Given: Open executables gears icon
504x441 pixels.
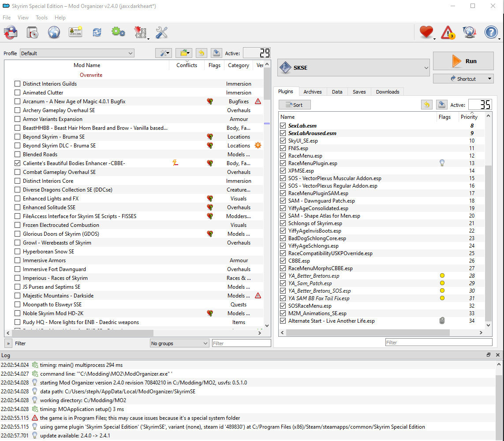Looking at the screenshot, I should coord(118,32).
